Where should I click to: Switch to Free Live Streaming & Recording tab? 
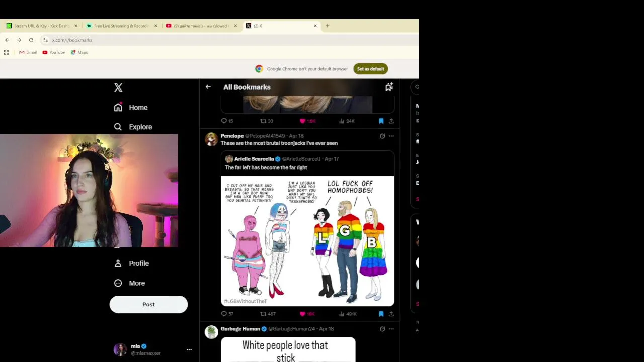(x=122, y=26)
